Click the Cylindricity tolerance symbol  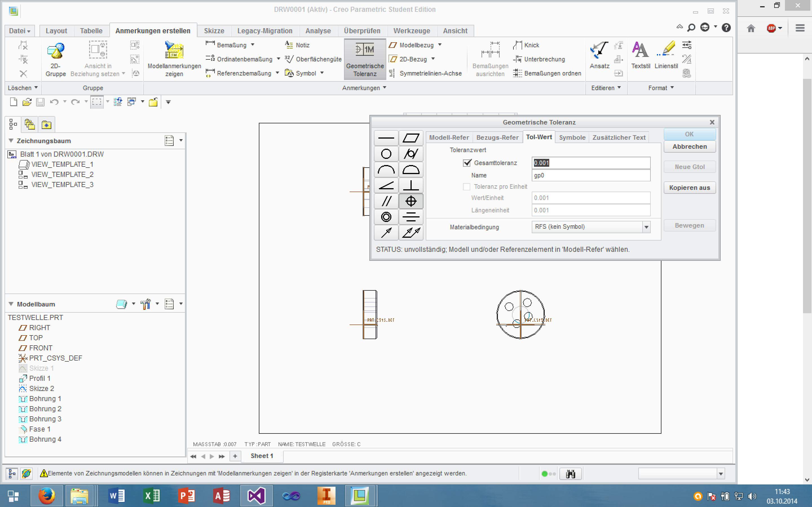tap(411, 154)
